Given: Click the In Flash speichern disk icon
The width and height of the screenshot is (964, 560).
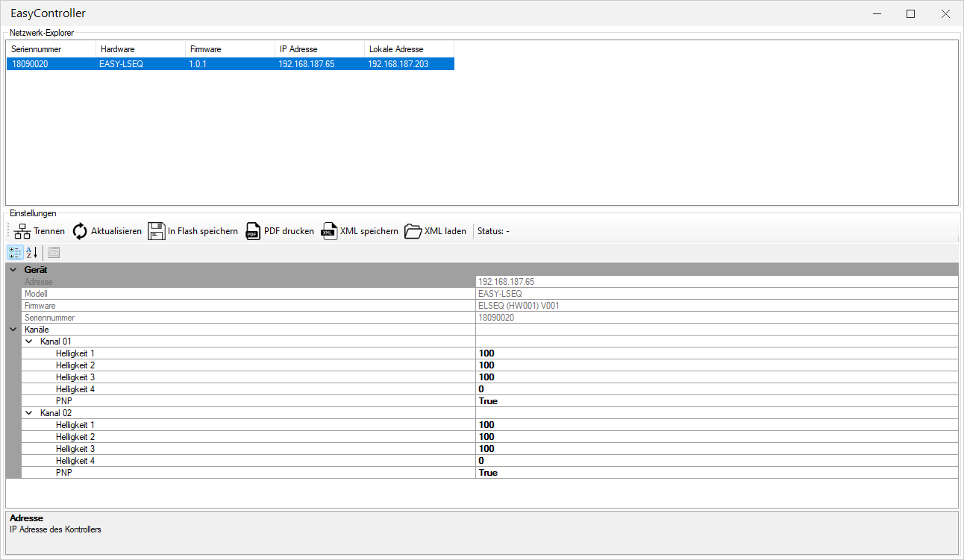Looking at the screenshot, I should 156,231.
